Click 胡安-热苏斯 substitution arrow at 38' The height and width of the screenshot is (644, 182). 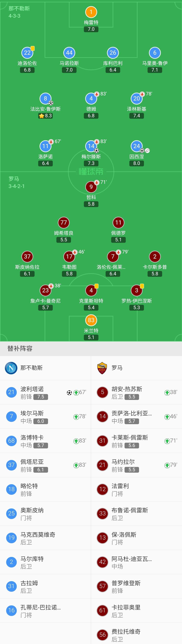(167, 393)
